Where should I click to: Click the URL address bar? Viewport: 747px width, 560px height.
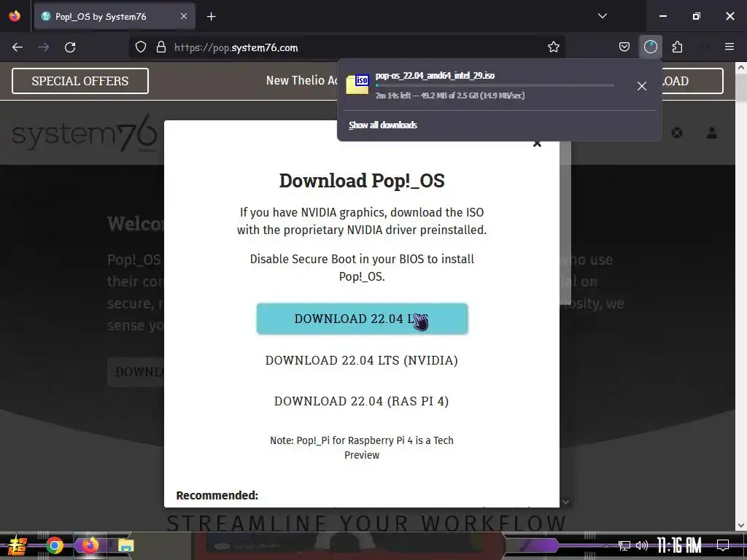point(347,47)
